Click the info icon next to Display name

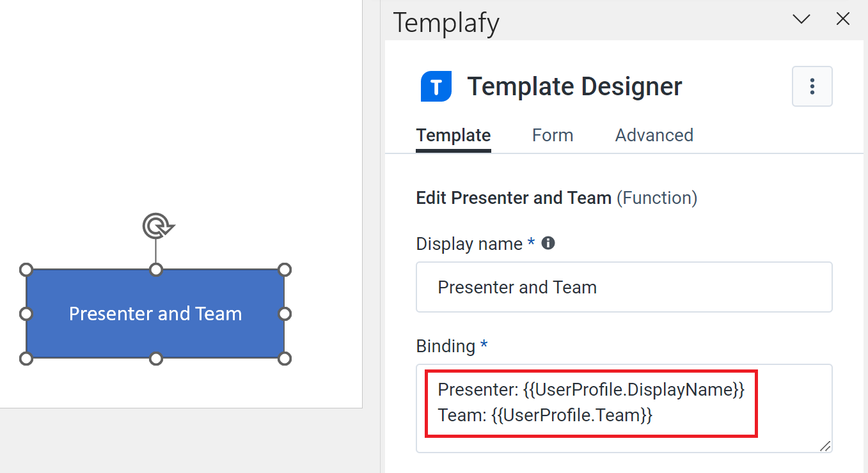pyautogui.click(x=549, y=242)
